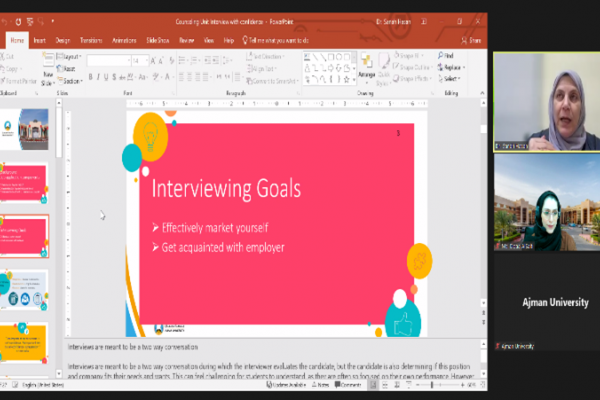This screenshot has height=400, width=600.
Task: Open the Slide Show tab
Action: [x=158, y=40]
